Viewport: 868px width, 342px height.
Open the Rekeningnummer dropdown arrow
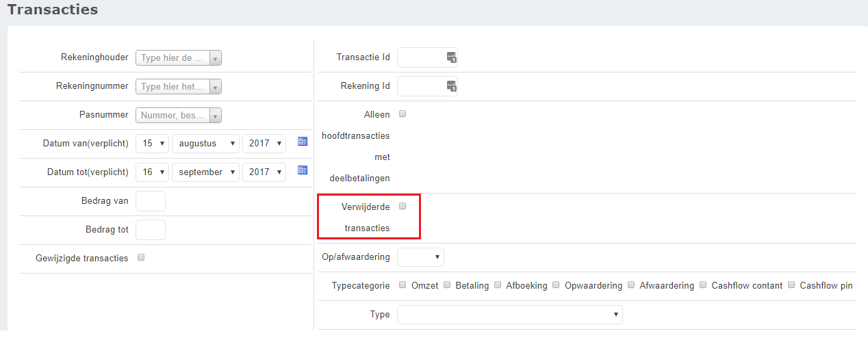coord(215,87)
